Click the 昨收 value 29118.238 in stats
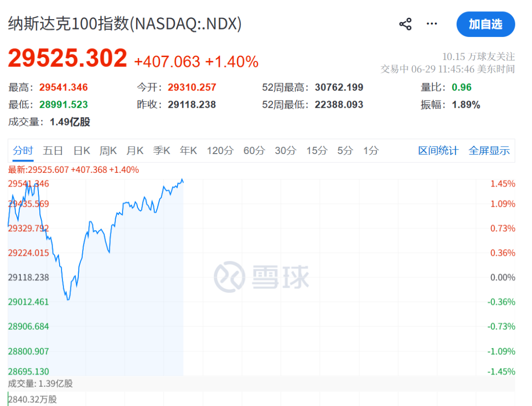This screenshot has height=406, width=532. tap(192, 104)
